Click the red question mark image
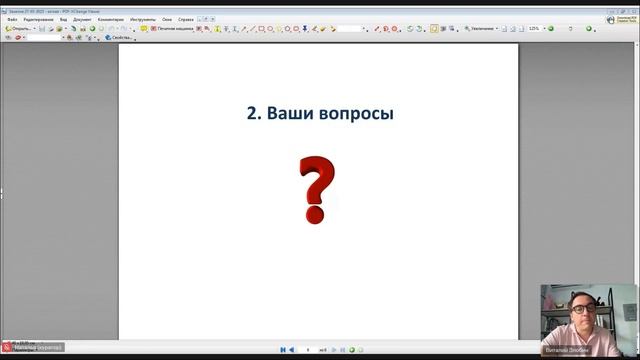 (x=317, y=190)
